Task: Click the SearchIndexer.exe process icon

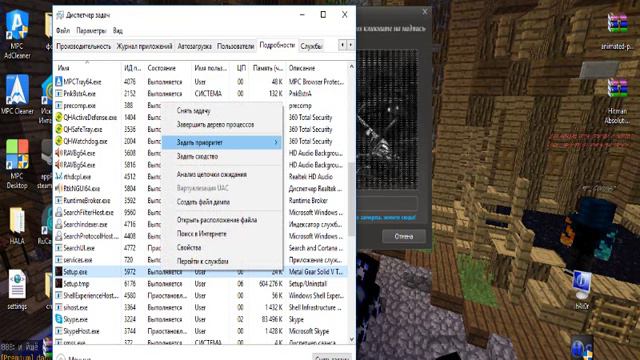Action: tap(59, 224)
